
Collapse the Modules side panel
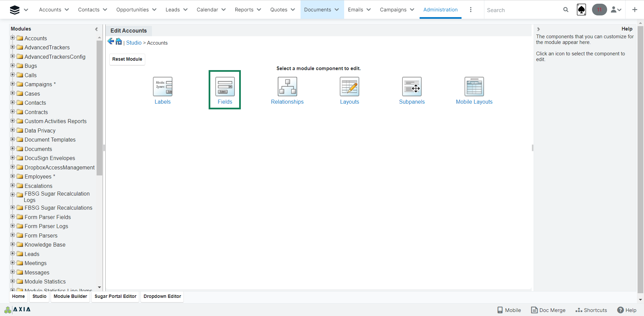(x=97, y=29)
